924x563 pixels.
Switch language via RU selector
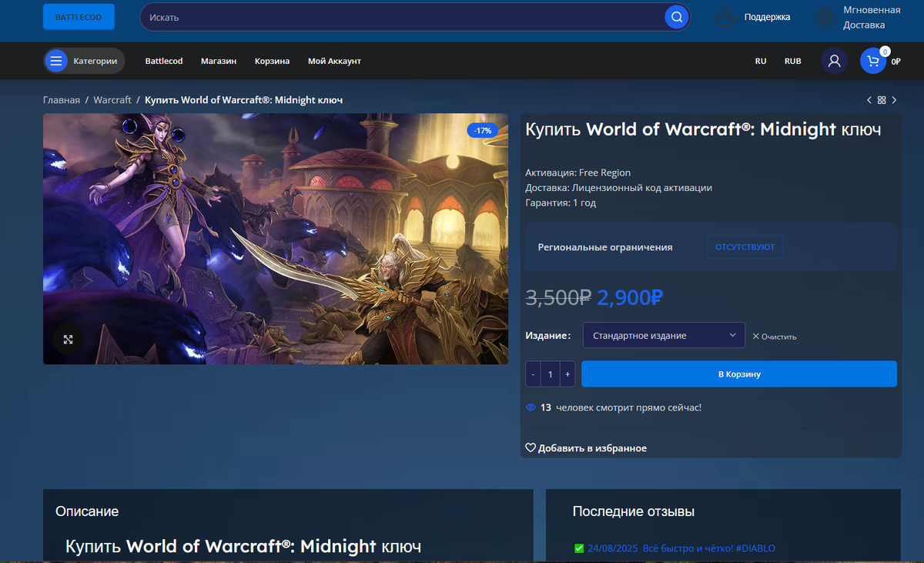[761, 61]
